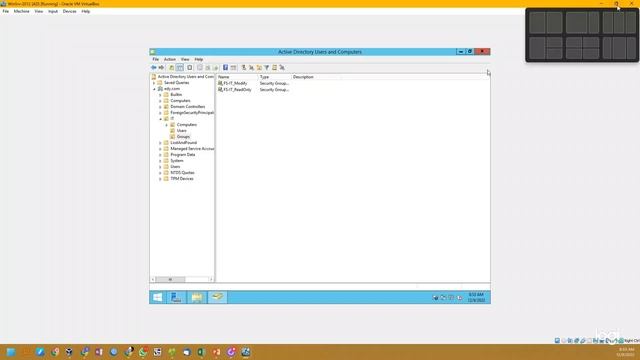640x360 pixels.
Task: Open the Input menu
Action: click(53, 11)
